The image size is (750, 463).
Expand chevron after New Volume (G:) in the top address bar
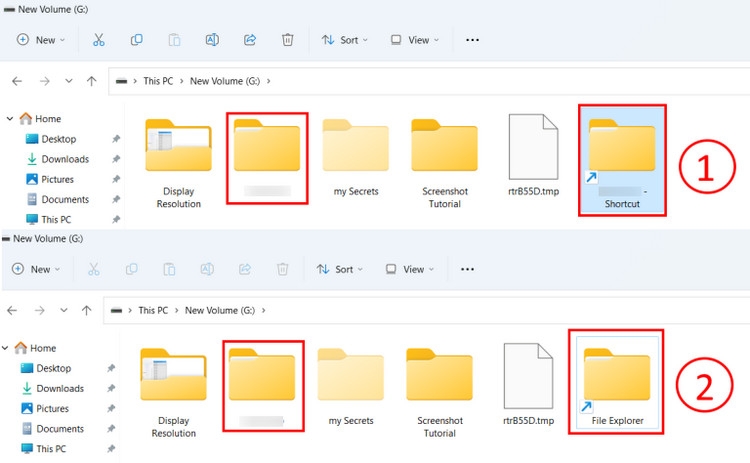269,81
